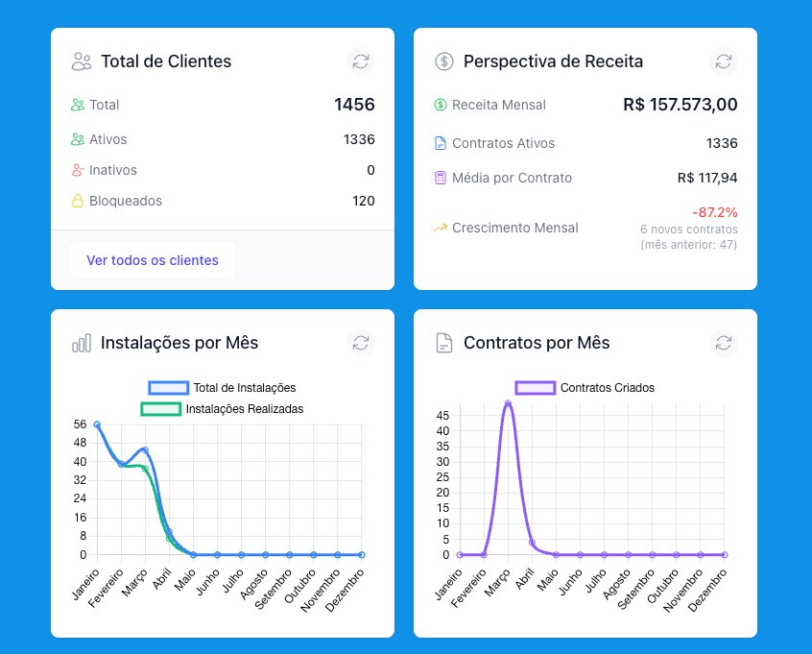Click the 6 novos contratos text
This screenshot has height=654, width=812.
[689, 230]
